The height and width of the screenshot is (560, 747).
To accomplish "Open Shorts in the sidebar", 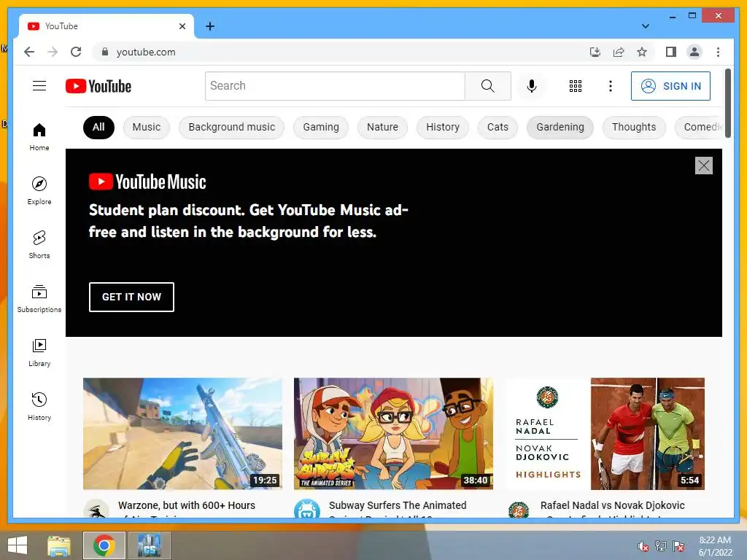I will pyautogui.click(x=39, y=245).
